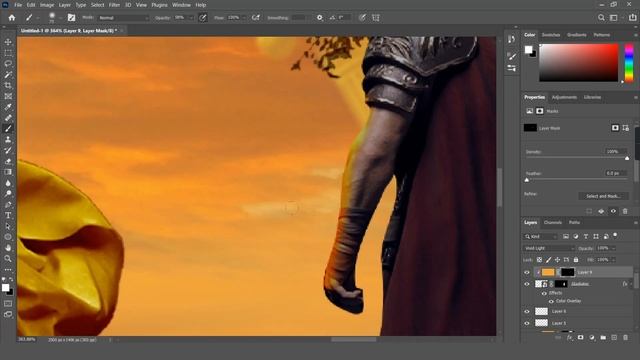Select the Move tool
The image size is (640, 360).
8,42
